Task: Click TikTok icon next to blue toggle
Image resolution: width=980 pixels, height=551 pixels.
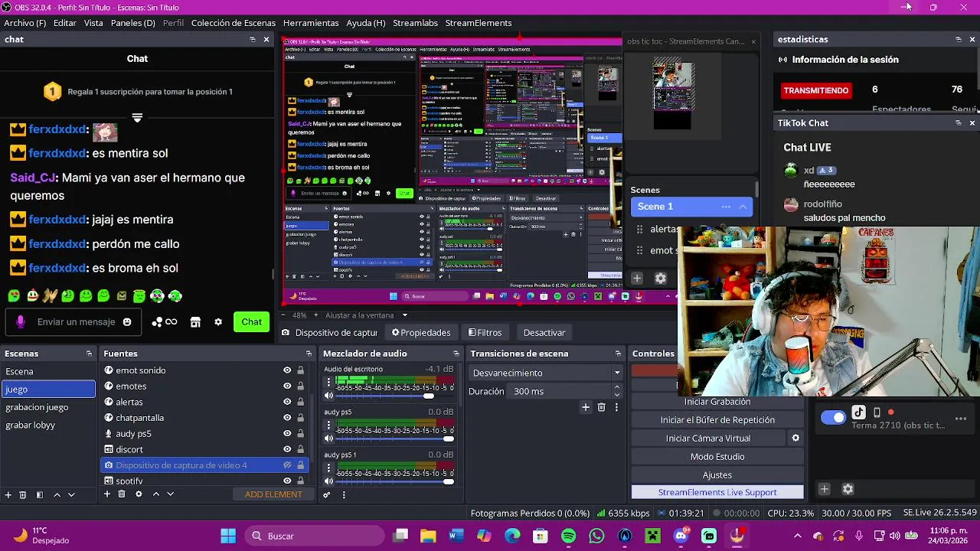Action: coord(859,412)
